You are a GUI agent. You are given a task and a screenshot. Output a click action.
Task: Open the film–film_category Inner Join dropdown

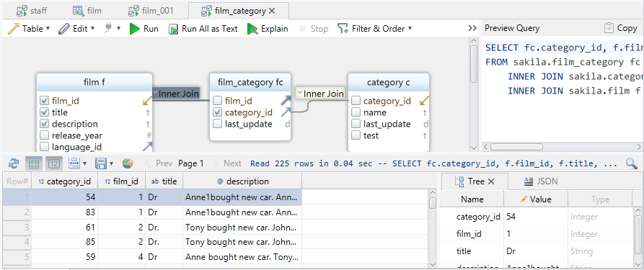pyautogui.click(x=176, y=94)
